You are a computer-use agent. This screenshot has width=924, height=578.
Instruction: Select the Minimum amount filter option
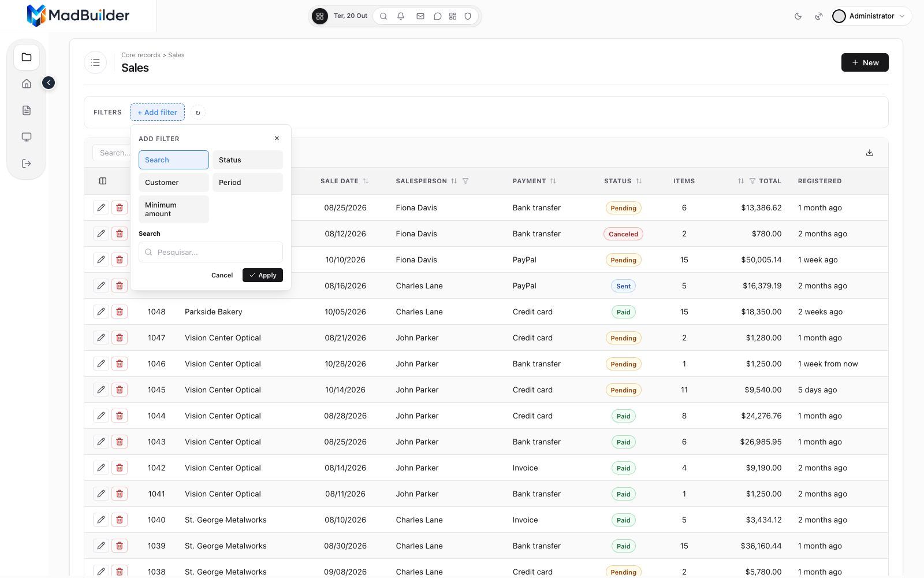tap(174, 209)
